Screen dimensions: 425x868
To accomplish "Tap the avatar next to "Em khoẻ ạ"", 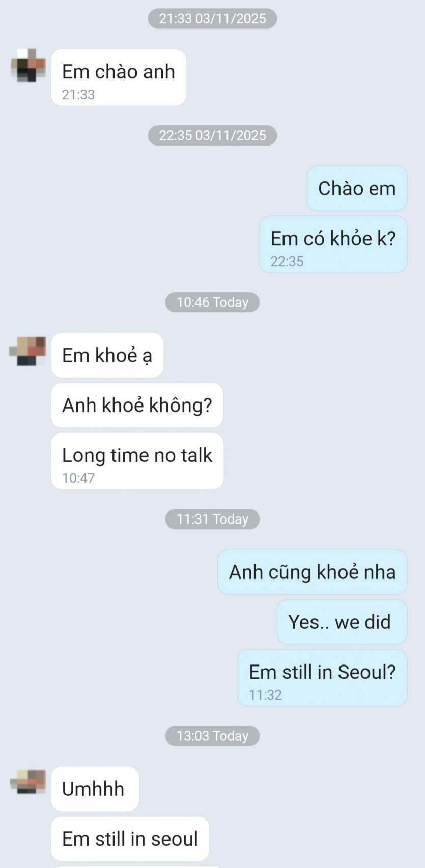I will click(x=28, y=351).
